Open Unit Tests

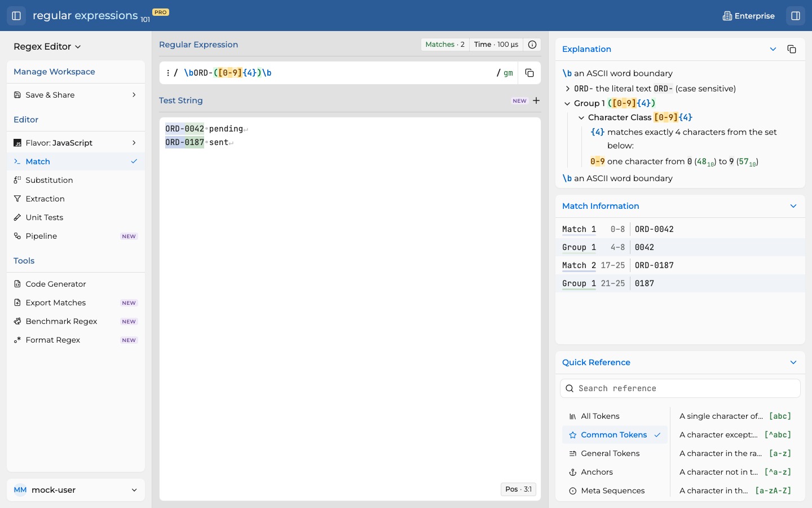(76, 217)
